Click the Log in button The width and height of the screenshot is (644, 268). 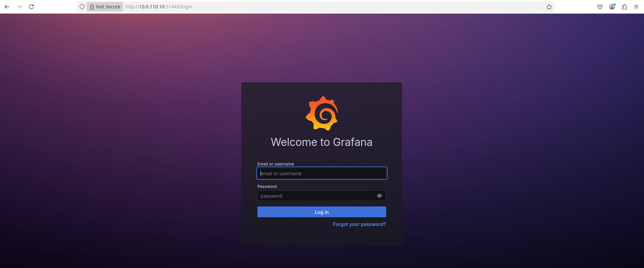[322, 212]
